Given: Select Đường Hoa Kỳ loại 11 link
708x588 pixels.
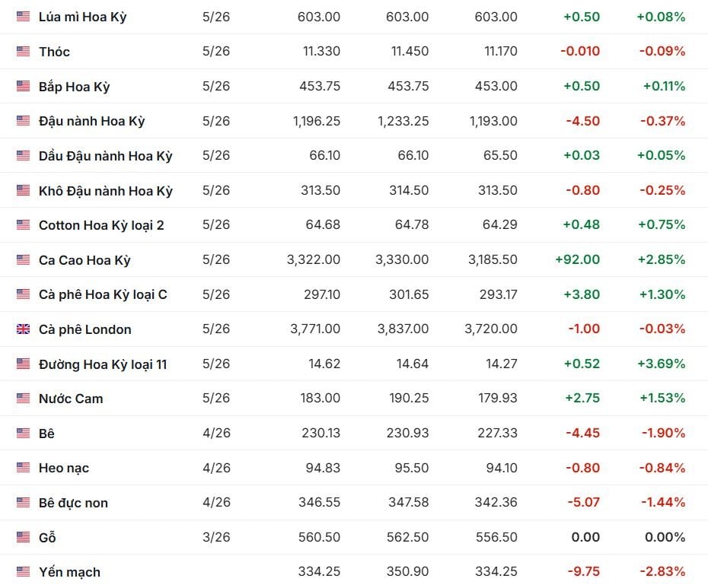Looking at the screenshot, I should point(103,364).
